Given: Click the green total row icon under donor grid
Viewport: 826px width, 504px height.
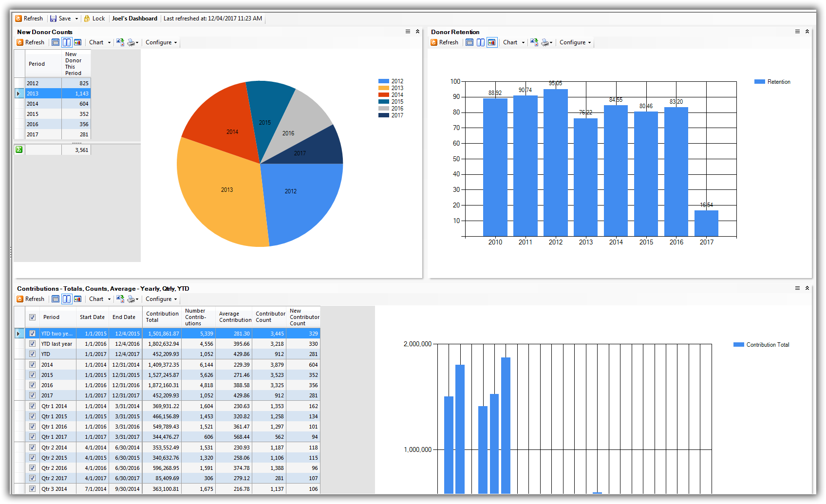Looking at the screenshot, I should pos(19,150).
